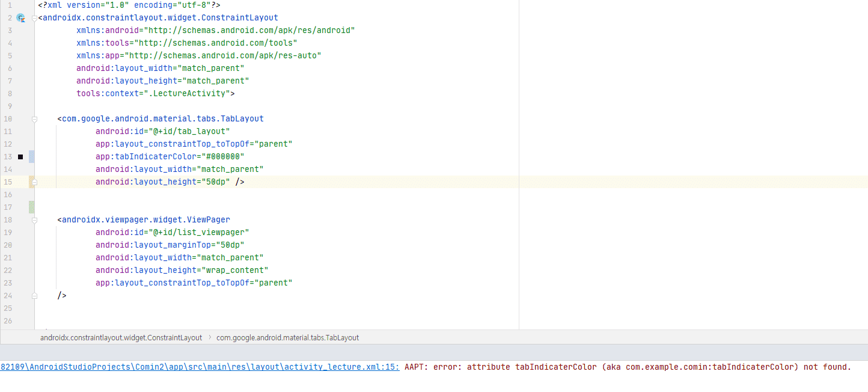
Task: Open the activity_lecture.xml:15 error link
Action: tap(200, 367)
